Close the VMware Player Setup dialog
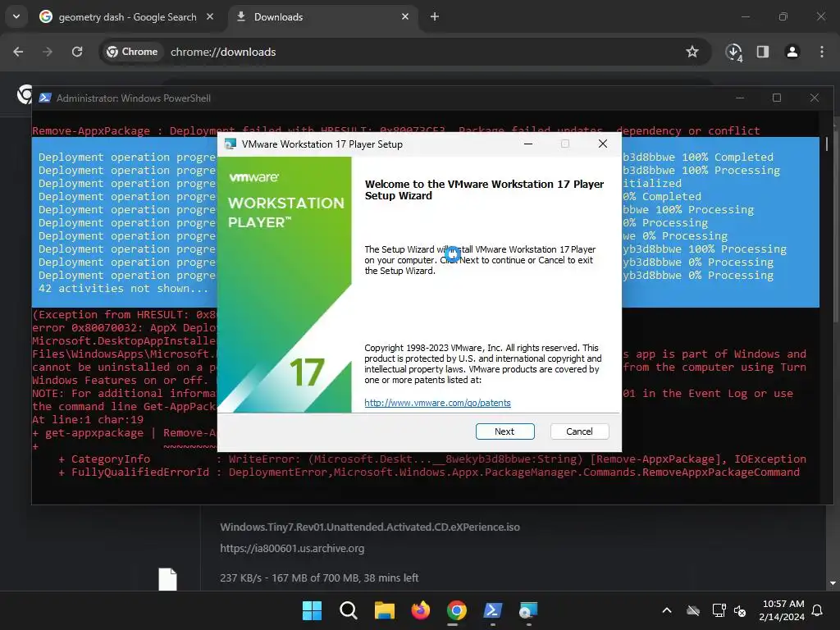Image resolution: width=840 pixels, height=630 pixels. click(603, 144)
